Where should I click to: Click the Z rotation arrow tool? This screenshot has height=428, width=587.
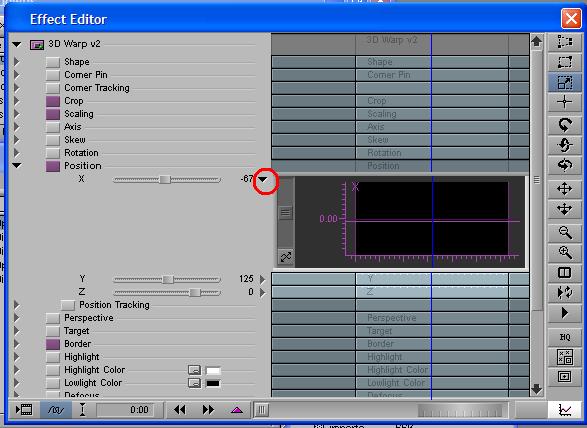[x=564, y=124]
